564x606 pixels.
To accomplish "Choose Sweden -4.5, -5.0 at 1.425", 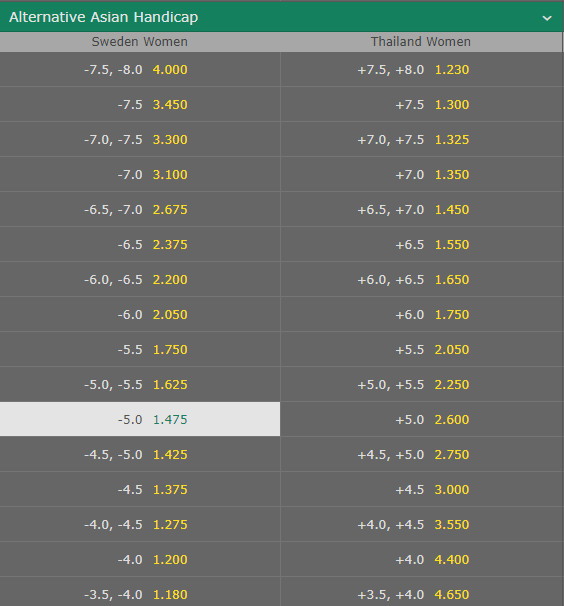I will click(140, 454).
